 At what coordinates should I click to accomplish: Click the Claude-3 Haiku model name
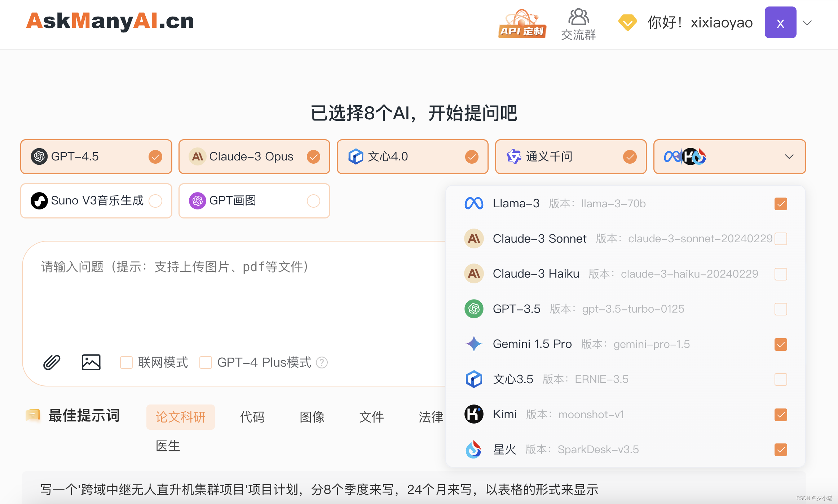tap(536, 274)
